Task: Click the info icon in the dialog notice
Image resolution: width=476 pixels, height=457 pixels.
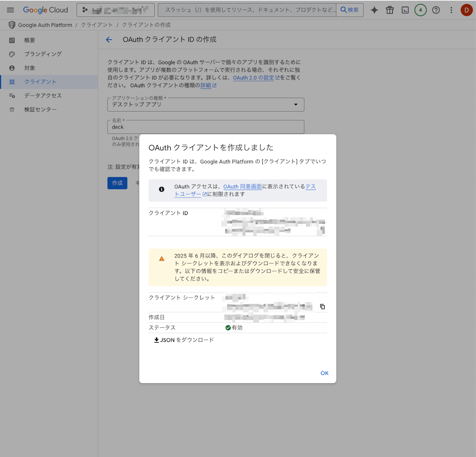Action: point(161,189)
